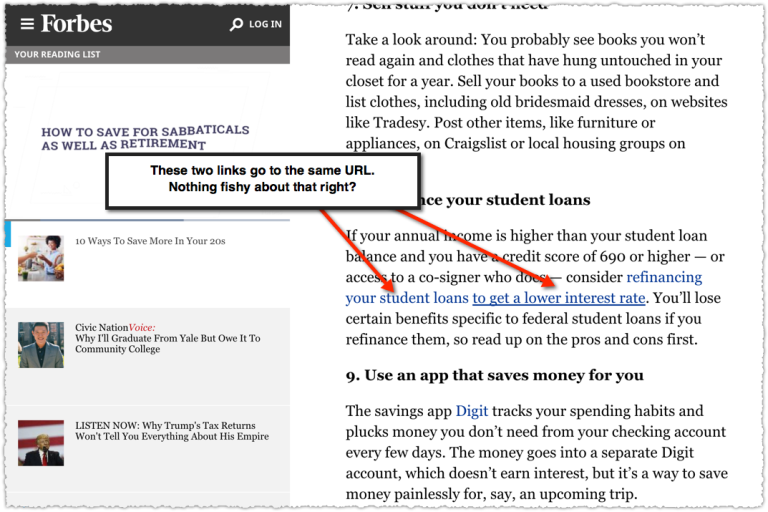This screenshot has width=768, height=512.
Task: Open '10 Ways To Save More In Your 20s'
Action: 150,241
